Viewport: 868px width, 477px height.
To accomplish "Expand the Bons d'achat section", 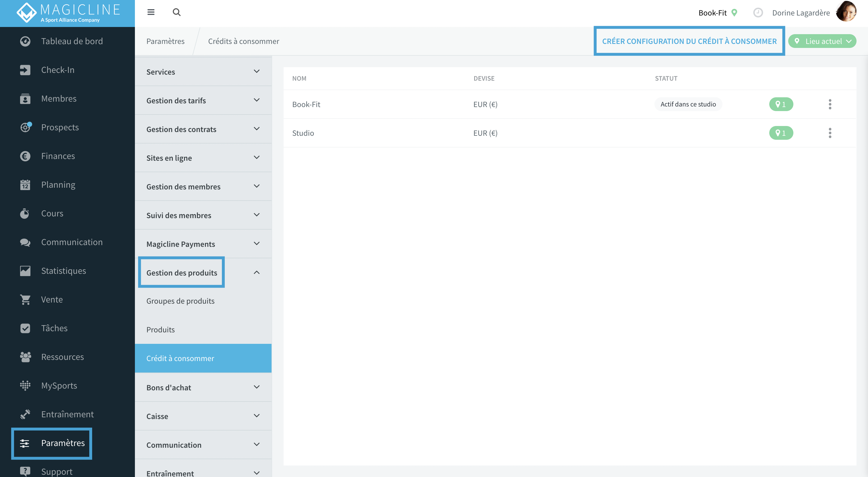I will pyautogui.click(x=203, y=387).
